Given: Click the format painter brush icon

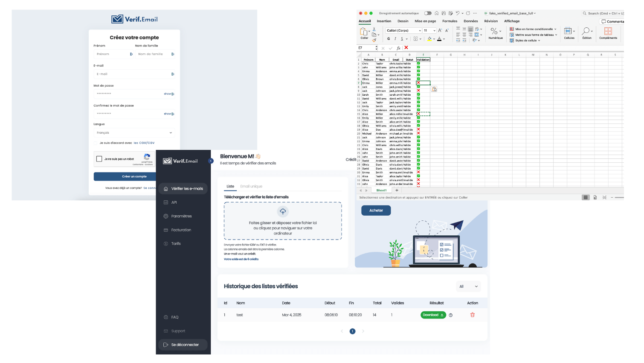Looking at the screenshot, I should tap(374, 40).
